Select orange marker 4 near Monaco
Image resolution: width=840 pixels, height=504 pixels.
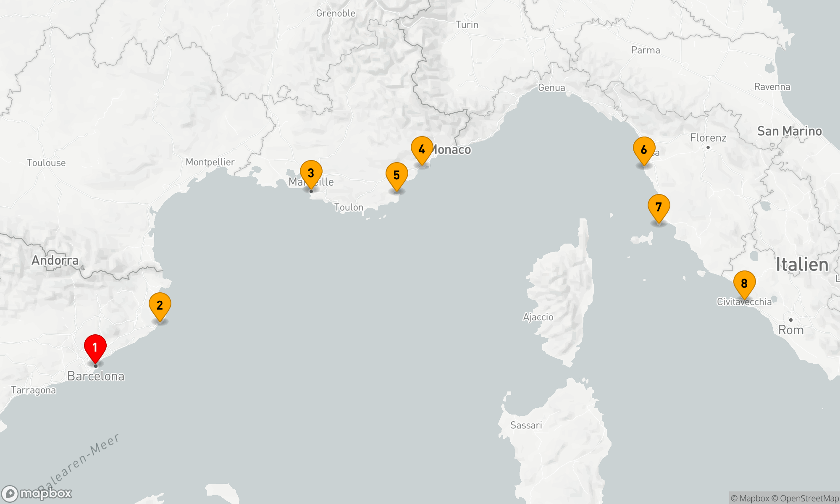click(422, 150)
